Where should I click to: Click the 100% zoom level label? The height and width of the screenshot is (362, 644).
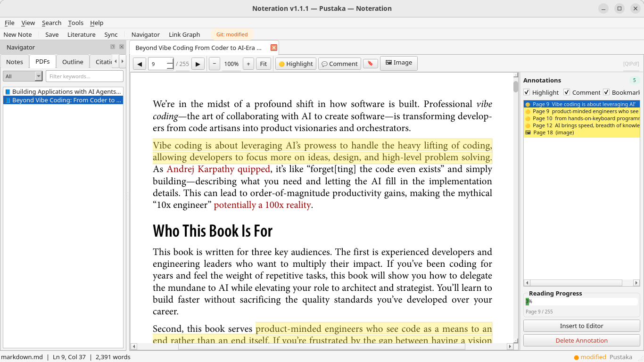point(231,64)
